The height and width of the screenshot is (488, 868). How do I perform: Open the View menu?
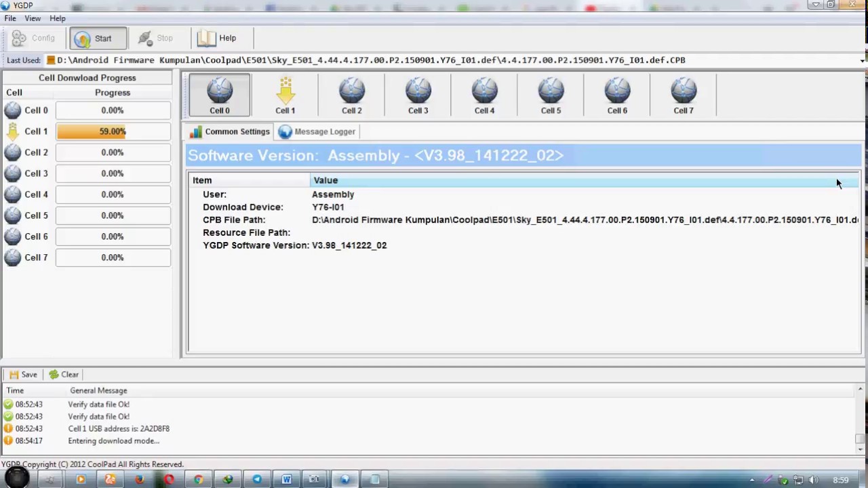33,18
